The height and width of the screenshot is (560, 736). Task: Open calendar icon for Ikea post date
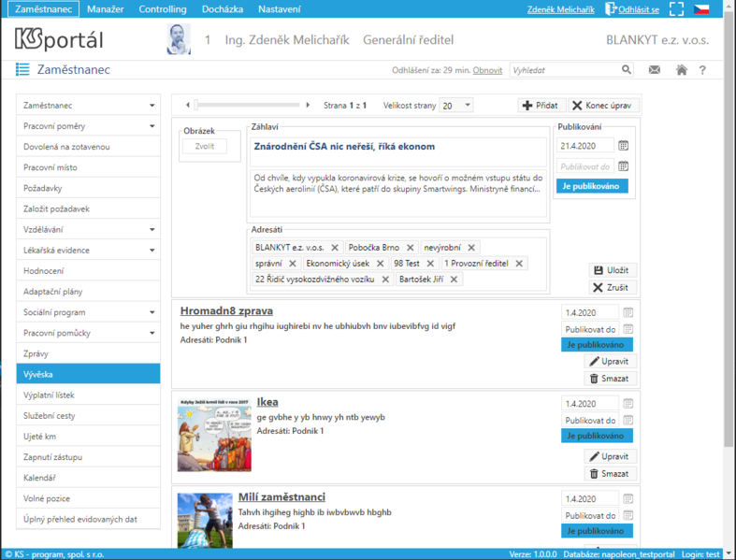pos(628,403)
